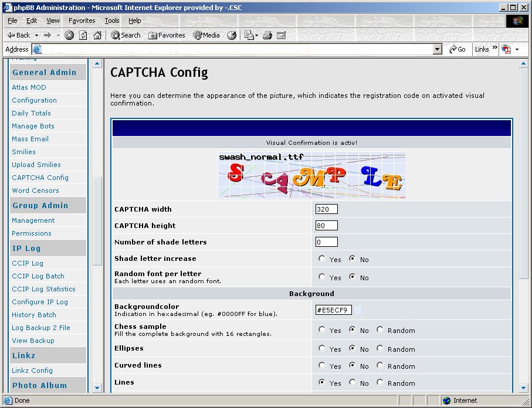The height and width of the screenshot is (408, 532).
Task: Open the Back button history dropdown arrow
Action: coord(36,35)
